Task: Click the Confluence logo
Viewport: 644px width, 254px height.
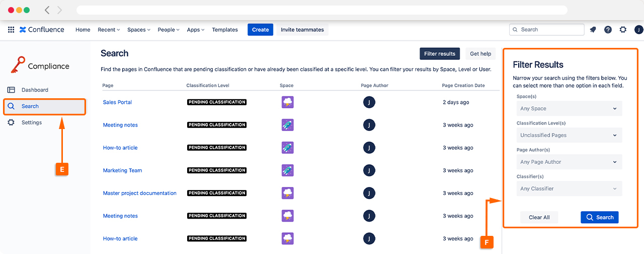Action: [42, 30]
